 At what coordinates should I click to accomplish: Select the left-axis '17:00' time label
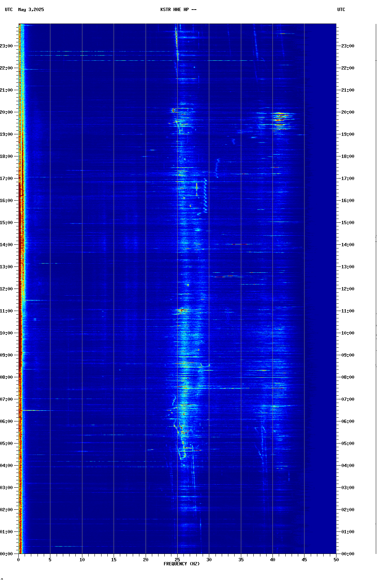6,179
